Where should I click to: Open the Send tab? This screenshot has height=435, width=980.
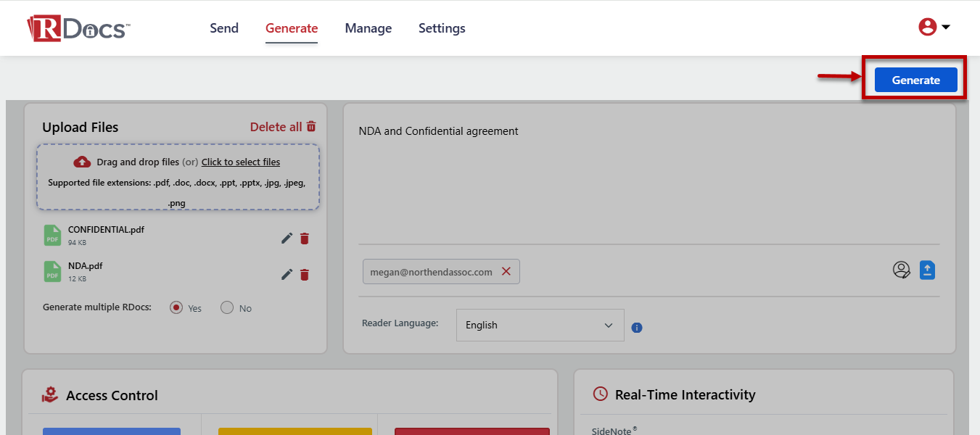pos(224,28)
